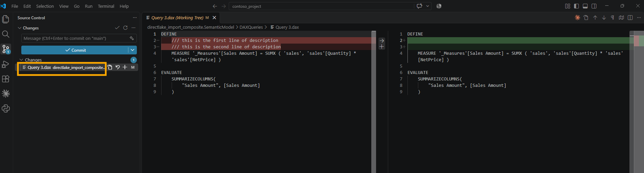644x173 pixels.
Task: Open the Claude starburst icon in activity bar
Action: point(6,94)
